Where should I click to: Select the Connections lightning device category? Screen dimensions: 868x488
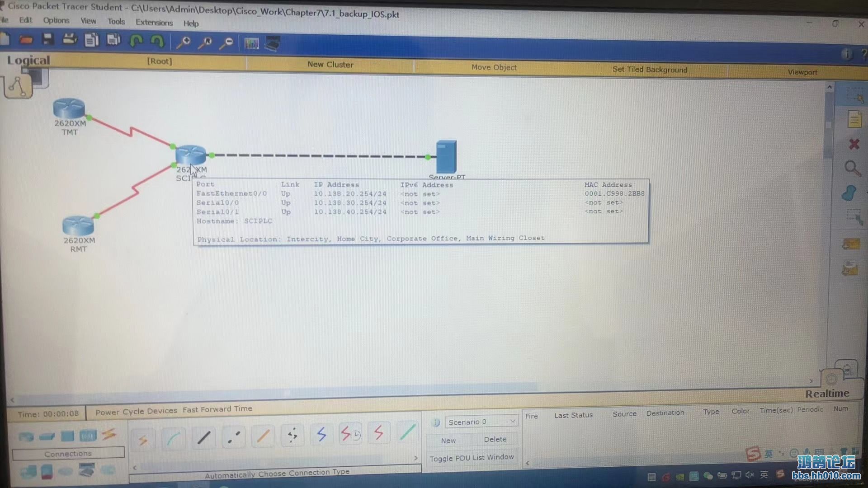click(x=109, y=435)
